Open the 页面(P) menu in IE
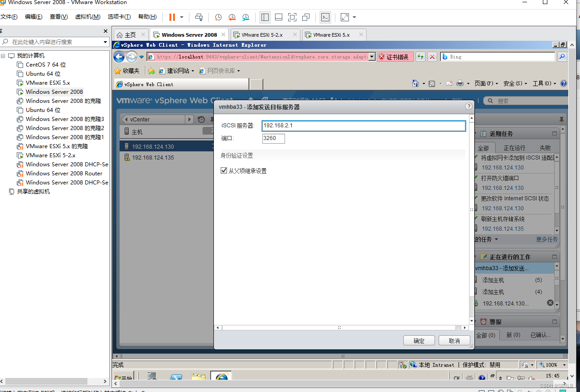This screenshot has height=392, width=580. point(486,83)
